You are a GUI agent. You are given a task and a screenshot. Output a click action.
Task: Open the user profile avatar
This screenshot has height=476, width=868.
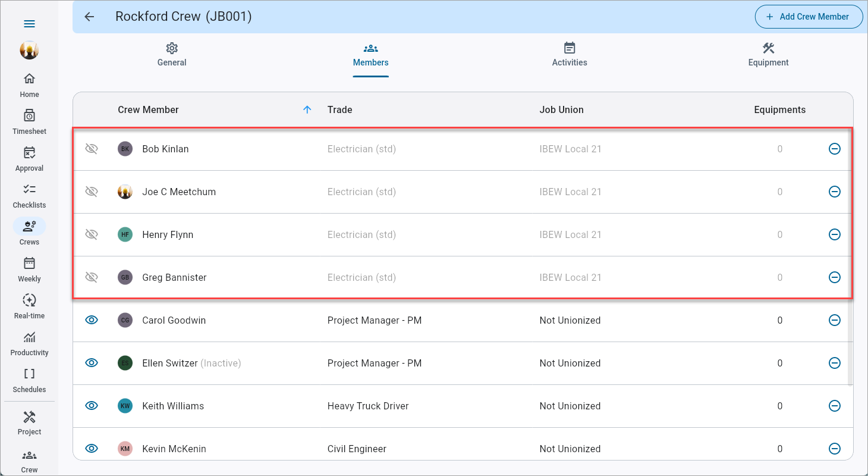pyautogui.click(x=29, y=51)
